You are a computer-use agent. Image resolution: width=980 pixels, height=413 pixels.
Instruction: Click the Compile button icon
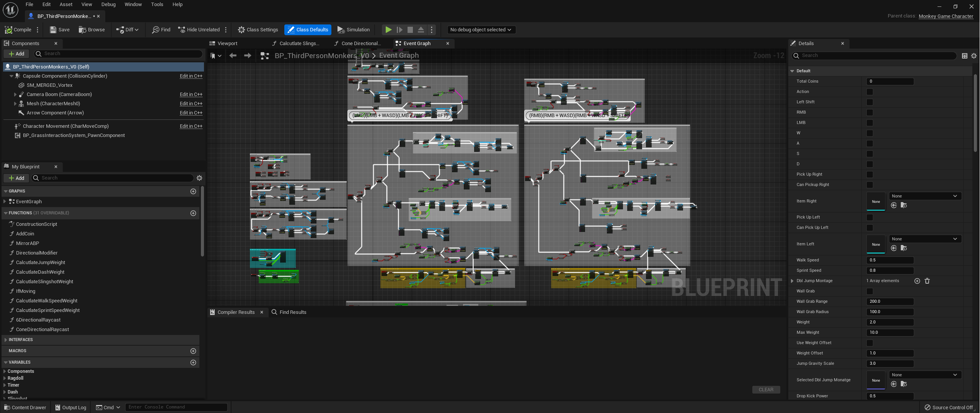[x=8, y=30]
